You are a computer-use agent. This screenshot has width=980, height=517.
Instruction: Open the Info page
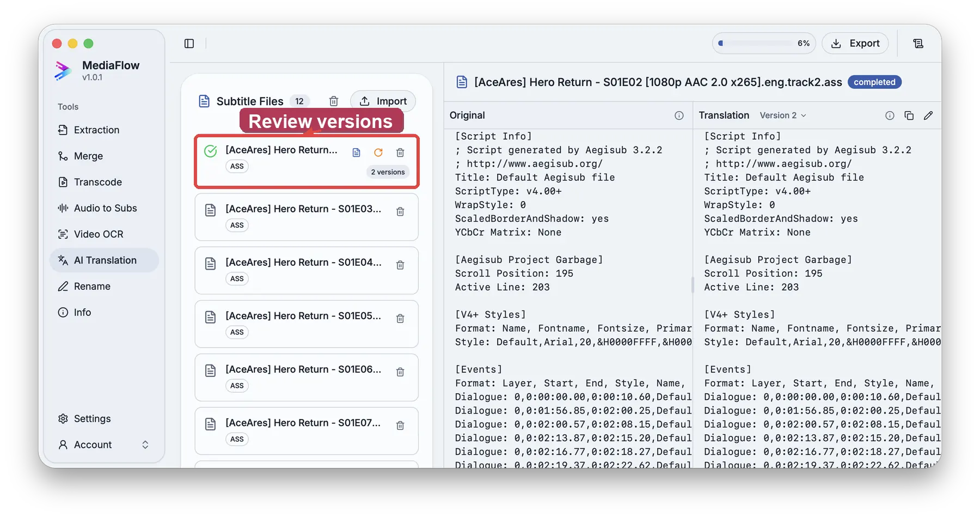coord(103,312)
